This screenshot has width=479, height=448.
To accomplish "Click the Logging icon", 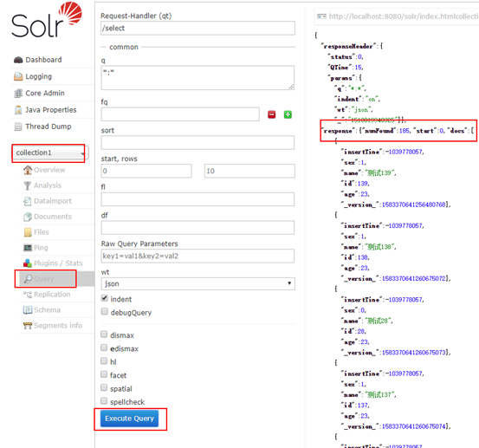I will pos(18,76).
